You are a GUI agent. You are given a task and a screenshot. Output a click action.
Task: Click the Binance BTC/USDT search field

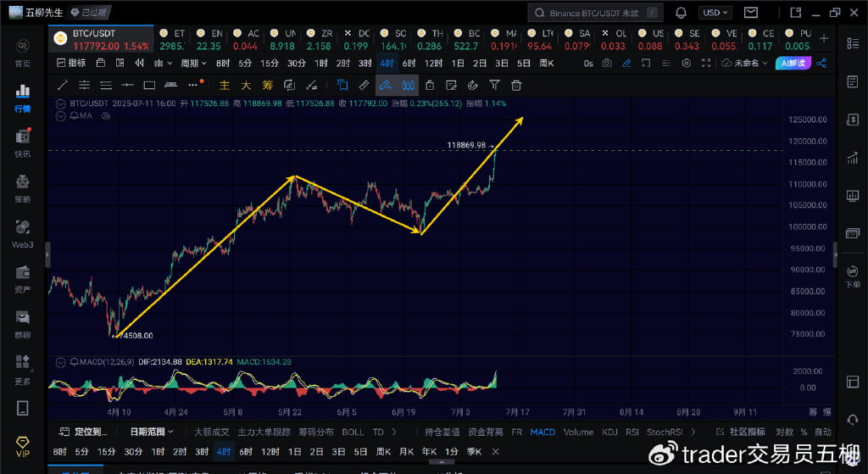coord(595,12)
